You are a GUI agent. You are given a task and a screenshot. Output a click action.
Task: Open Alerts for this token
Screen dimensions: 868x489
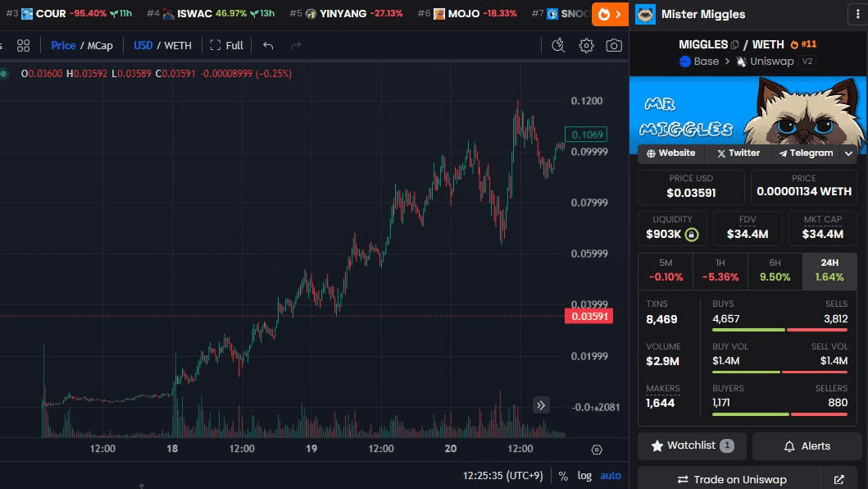click(807, 446)
